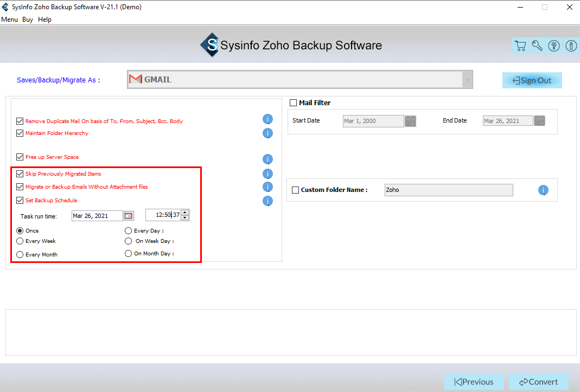Open the End Date calendar icon
580x392 pixels.
coord(539,120)
